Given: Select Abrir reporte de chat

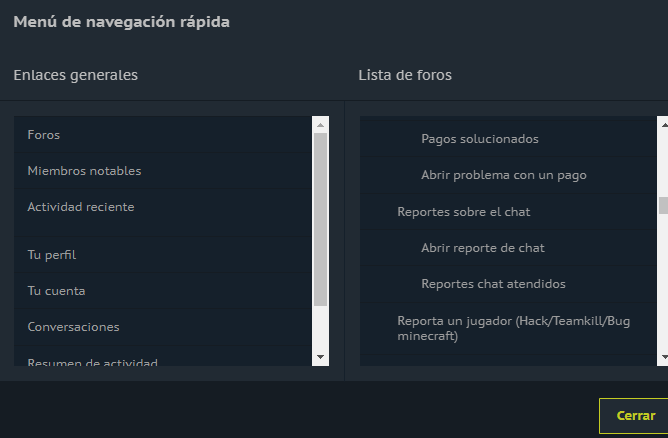Looking at the screenshot, I should 482,248.
